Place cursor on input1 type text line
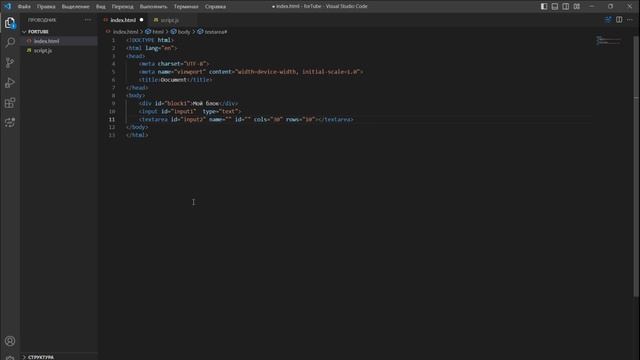The width and height of the screenshot is (640, 360). pyautogui.click(x=190, y=111)
